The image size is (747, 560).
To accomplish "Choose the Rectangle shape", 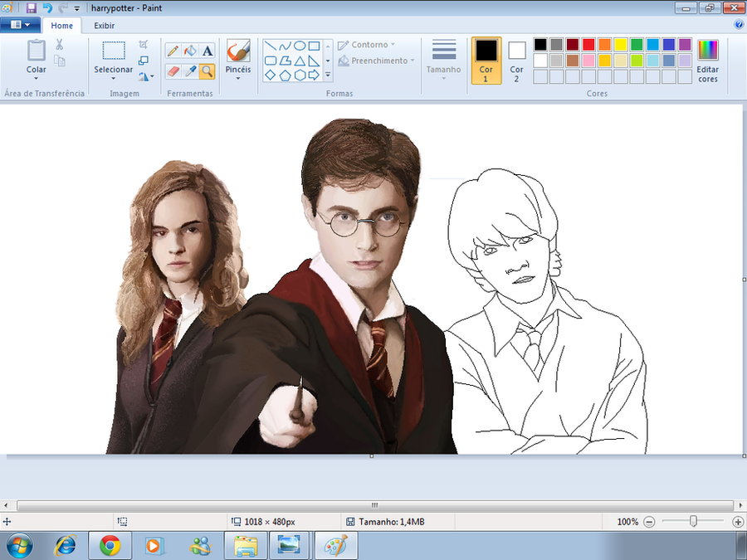I will click(314, 46).
